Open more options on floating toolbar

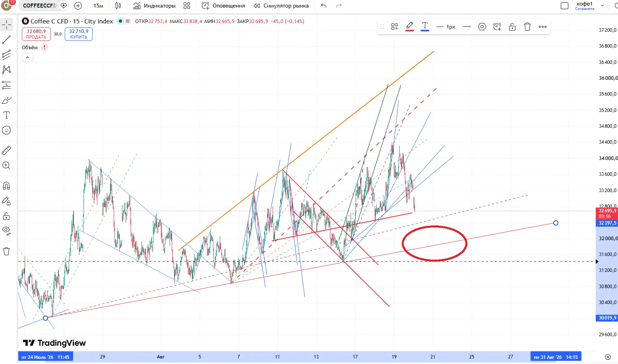click(542, 27)
